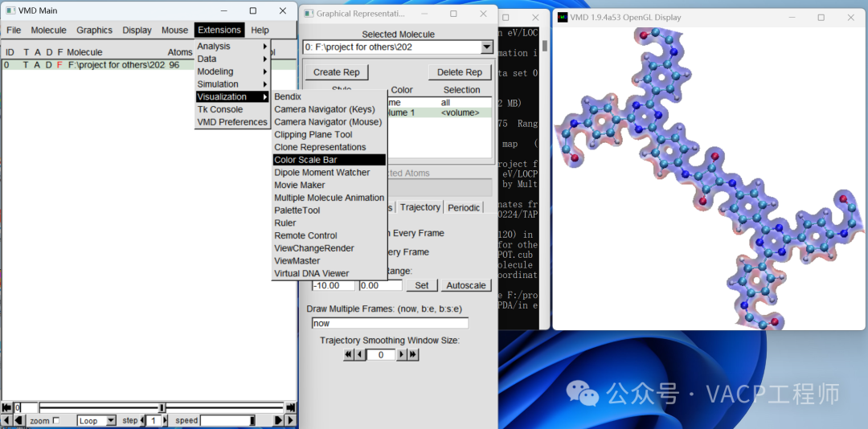Toggle the T (top) flag of molecule 0
Viewport: 868px width, 429px height.
click(x=26, y=65)
